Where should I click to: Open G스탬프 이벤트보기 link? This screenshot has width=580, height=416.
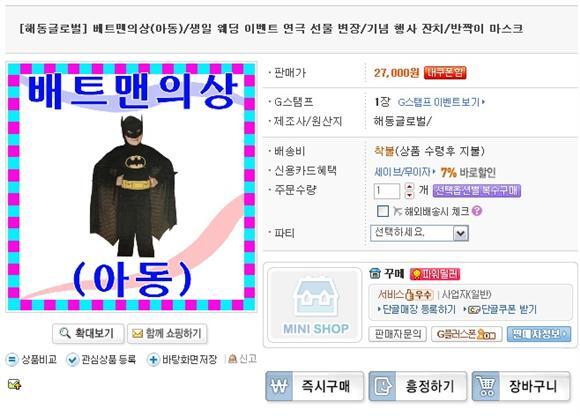pyautogui.click(x=441, y=102)
